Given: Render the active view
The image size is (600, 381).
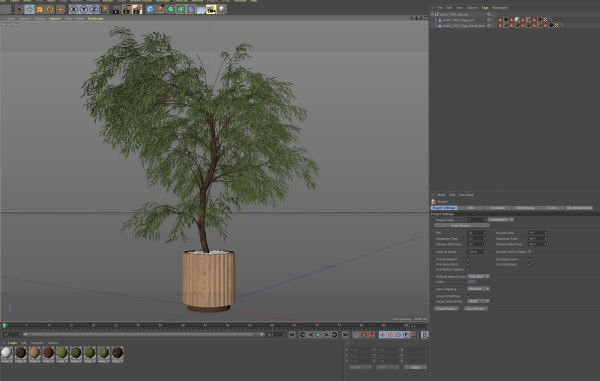Looking at the screenshot, I should 116,9.
